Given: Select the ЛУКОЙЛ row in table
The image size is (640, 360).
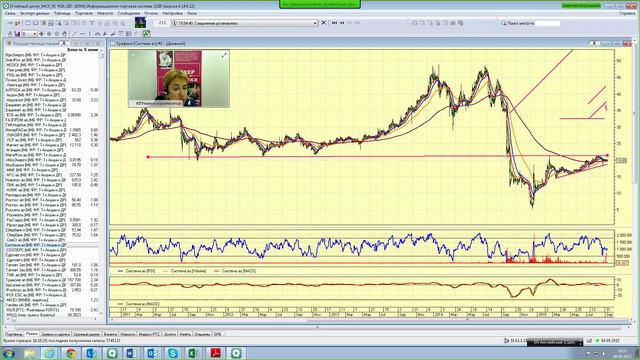Looking at the screenshot, I should [x=52, y=135].
